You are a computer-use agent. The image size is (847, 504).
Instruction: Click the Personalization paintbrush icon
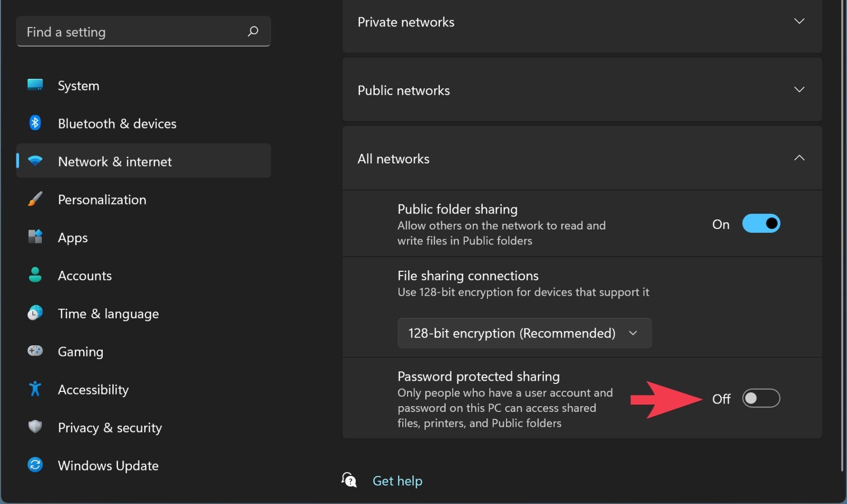point(35,199)
